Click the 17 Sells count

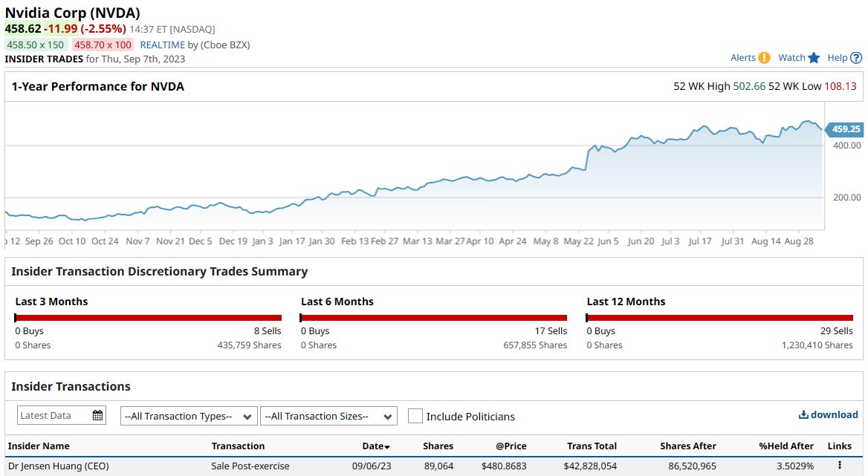coord(551,330)
